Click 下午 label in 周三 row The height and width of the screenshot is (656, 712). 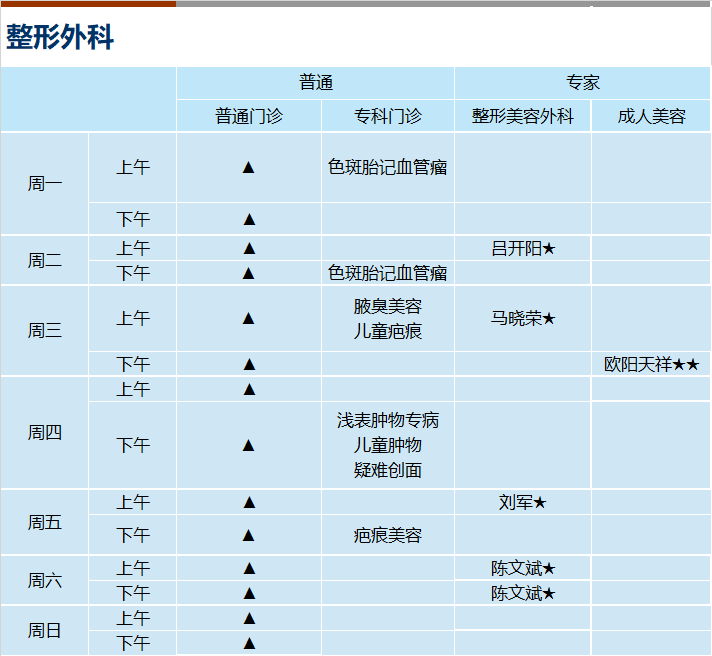(133, 364)
